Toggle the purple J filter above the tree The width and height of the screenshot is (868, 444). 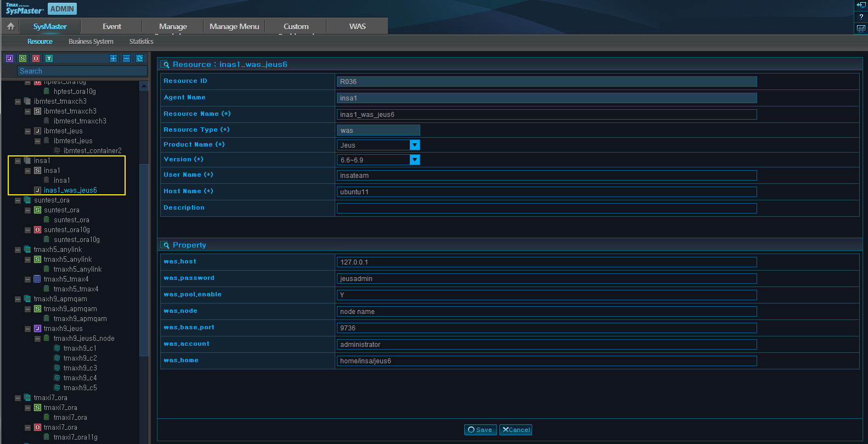[x=9, y=58]
